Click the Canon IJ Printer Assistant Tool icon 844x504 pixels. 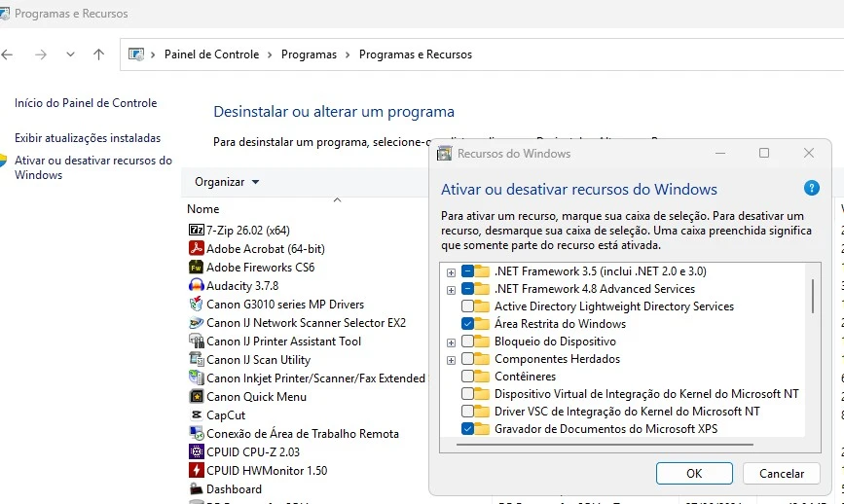(196, 341)
